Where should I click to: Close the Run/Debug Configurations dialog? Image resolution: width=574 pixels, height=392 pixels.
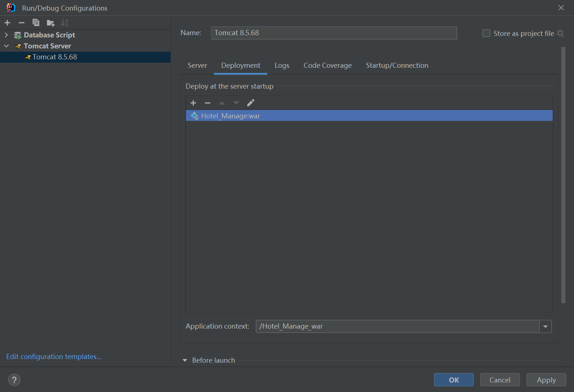pyautogui.click(x=561, y=8)
